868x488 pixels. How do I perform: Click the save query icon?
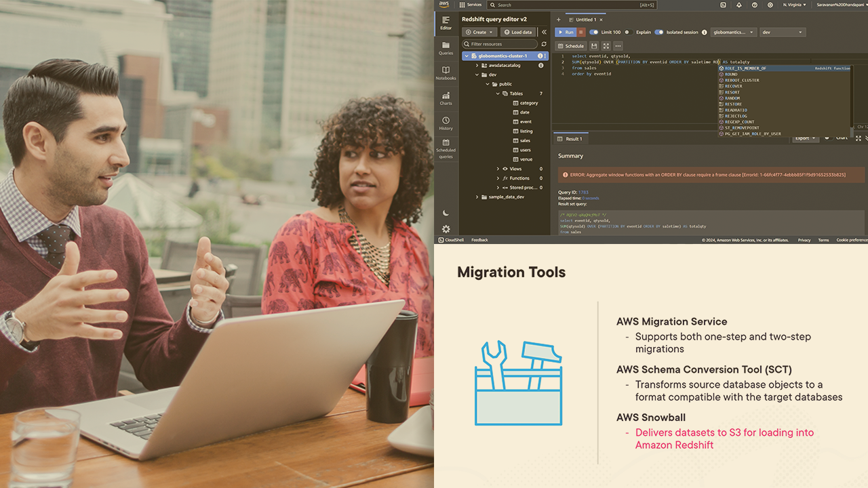594,46
